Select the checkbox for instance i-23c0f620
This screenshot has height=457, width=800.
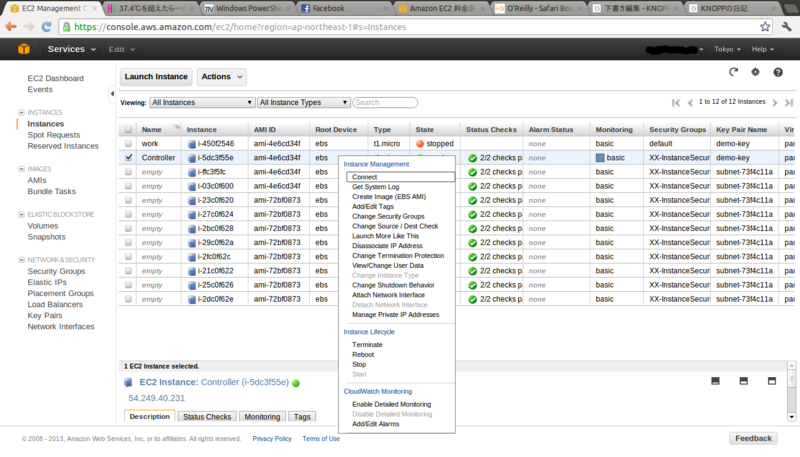coord(128,200)
